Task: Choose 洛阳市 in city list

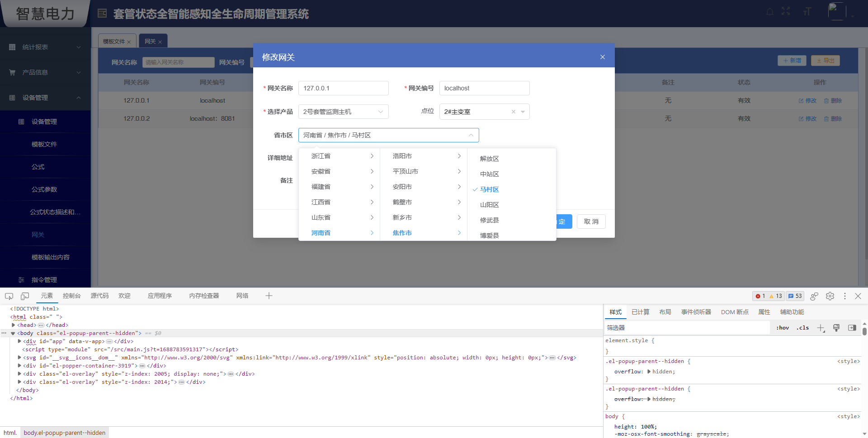Action: click(x=424, y=156)
